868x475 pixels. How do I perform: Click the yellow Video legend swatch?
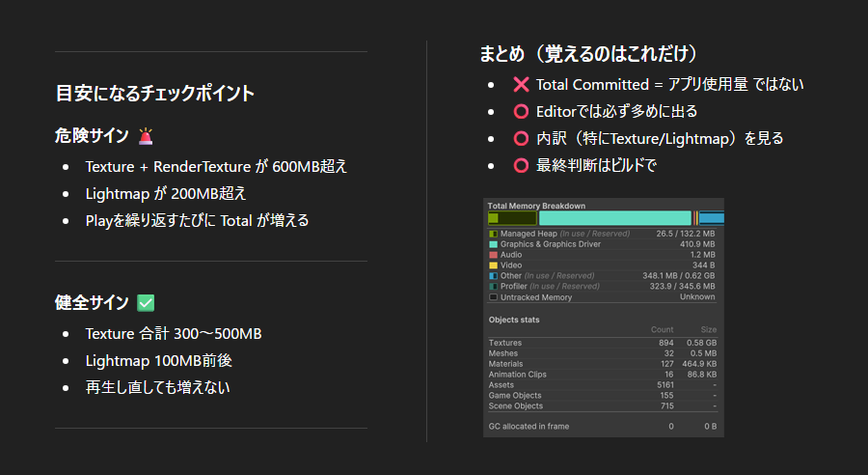coord(493,265)
